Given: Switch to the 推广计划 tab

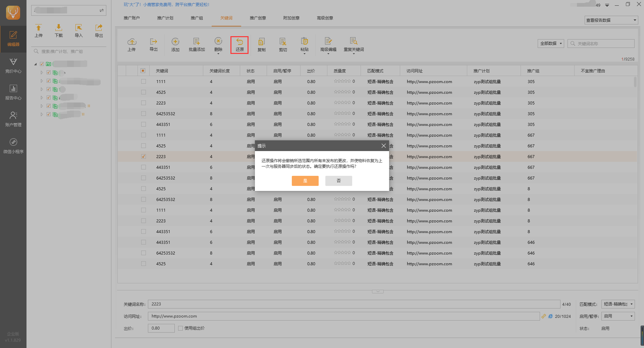Looking at the screenshot, I should [x=165, y=18].
